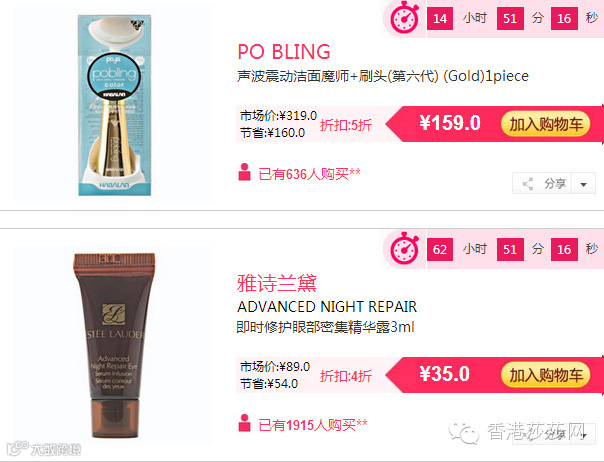This screenshot has height=462, width=604.
Task: Open 声波震动洁面魔师 product description link
Action: (383, 76)
